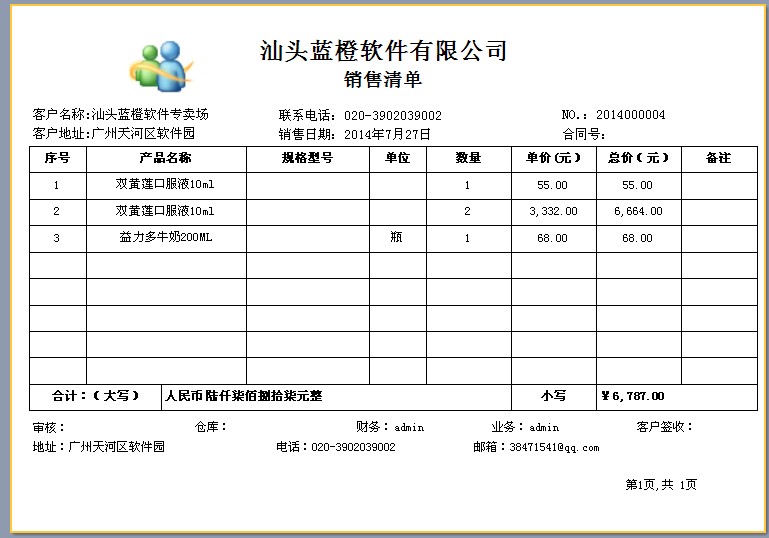Click unit cell 瓶 in row 3

[396, 237]
